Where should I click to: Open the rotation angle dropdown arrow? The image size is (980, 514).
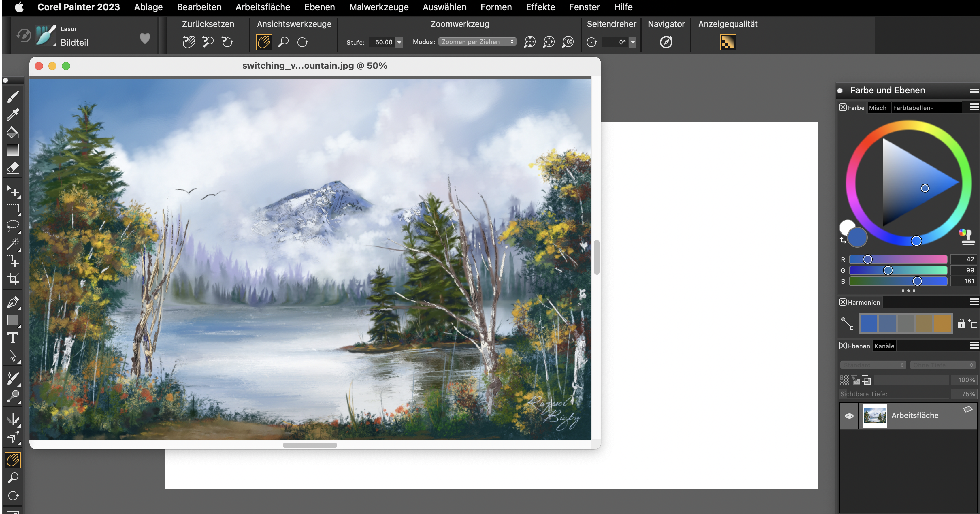632,42
